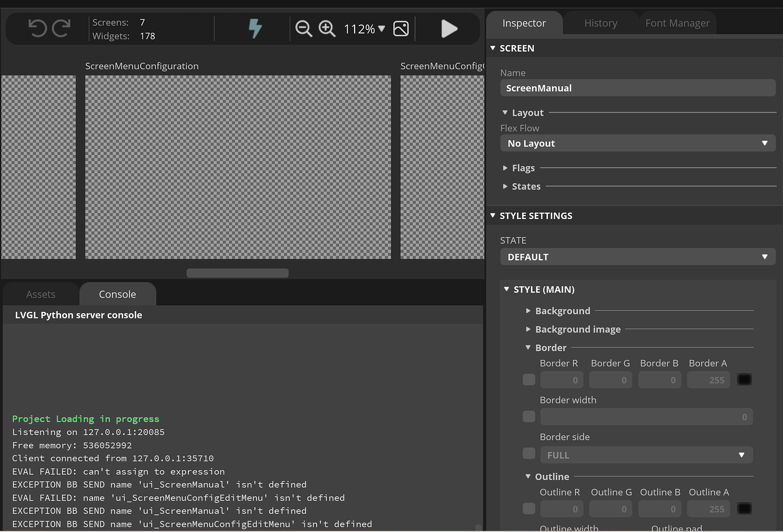783x532 pixels.
Task: Zoom out using the magnifier minus icon
Action: tap(304, 28)
